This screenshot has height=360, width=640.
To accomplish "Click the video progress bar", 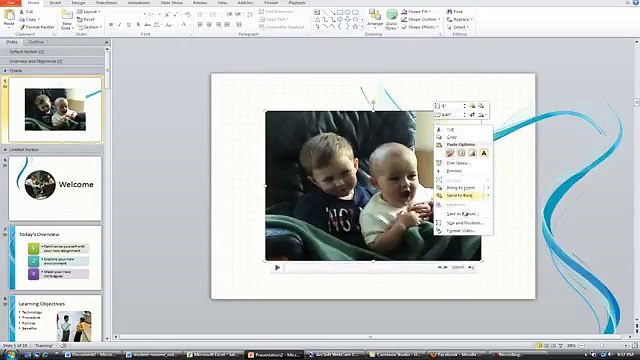I will pos(359,268).
